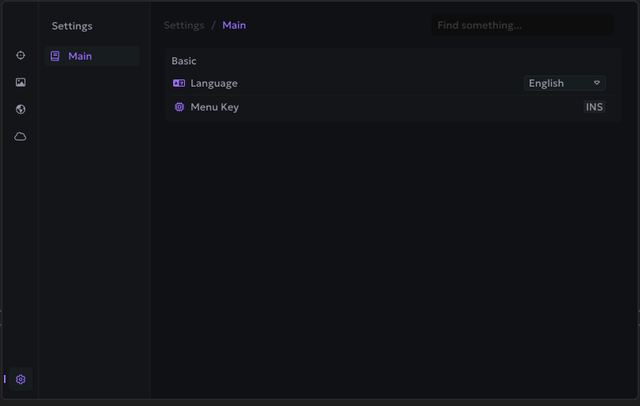The width and height of the screenshot is (640, 406).
Task: Open the crosshair aim section in sidebar
Action: coord(20,55)
